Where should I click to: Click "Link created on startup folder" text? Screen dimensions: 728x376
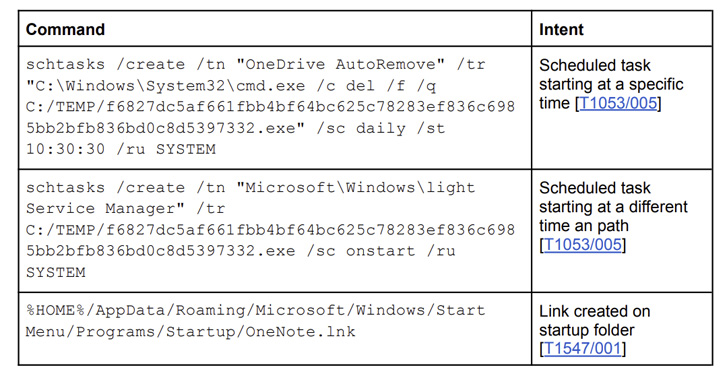pos(595,320)
